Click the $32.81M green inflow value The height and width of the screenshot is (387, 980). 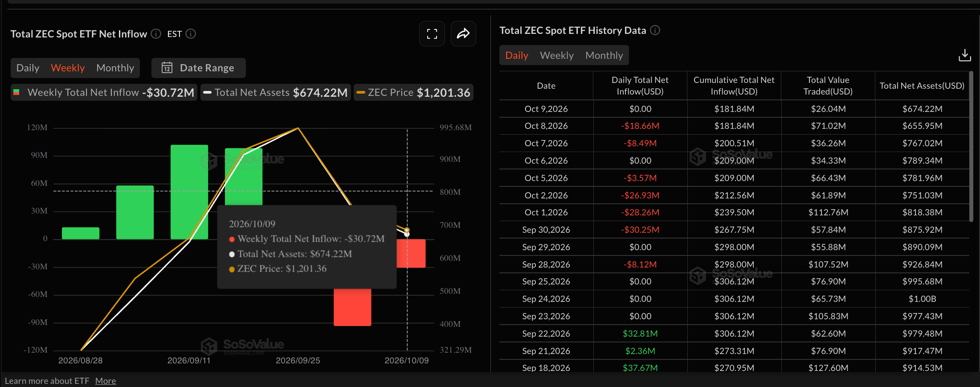click(x=640, y=333)
